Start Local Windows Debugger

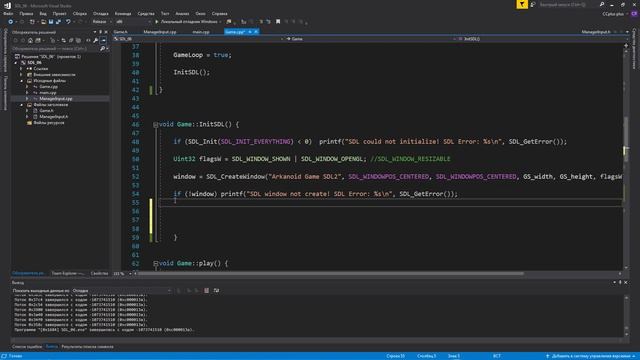pyautogui.click(x=186, y=22)
